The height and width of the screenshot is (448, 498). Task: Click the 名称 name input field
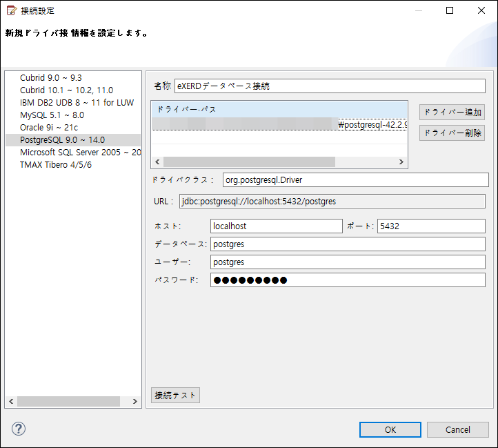point(330,86)
